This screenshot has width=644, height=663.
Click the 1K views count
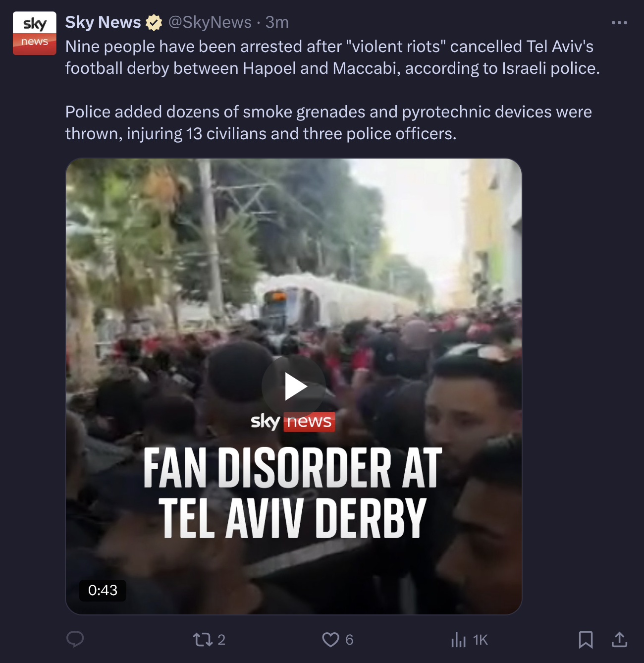pyautogui.click(x=480, y=640)
